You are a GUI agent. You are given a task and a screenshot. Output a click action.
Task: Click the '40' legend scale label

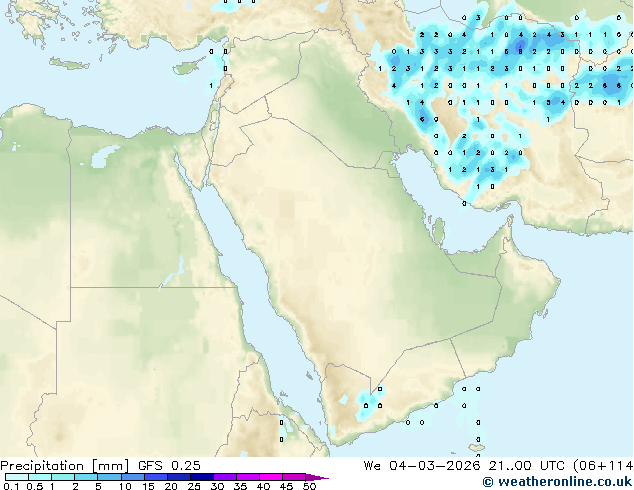click(264, 486)
